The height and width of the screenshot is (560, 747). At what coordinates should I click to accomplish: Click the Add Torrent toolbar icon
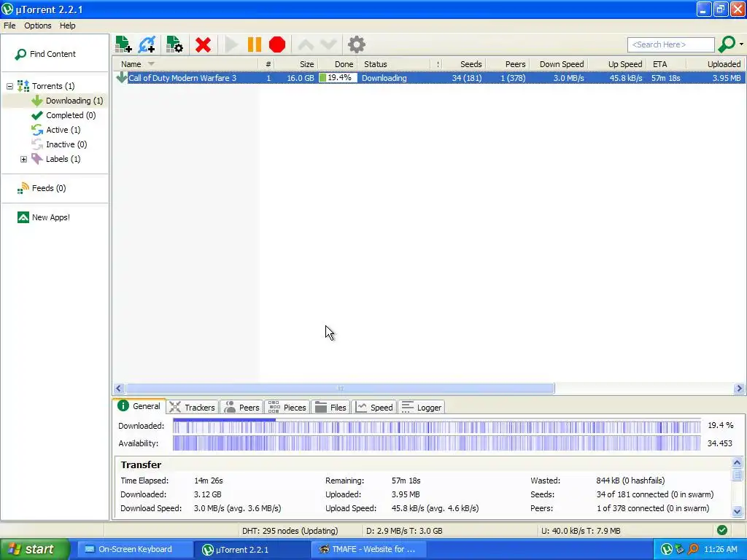click(123, 44)
